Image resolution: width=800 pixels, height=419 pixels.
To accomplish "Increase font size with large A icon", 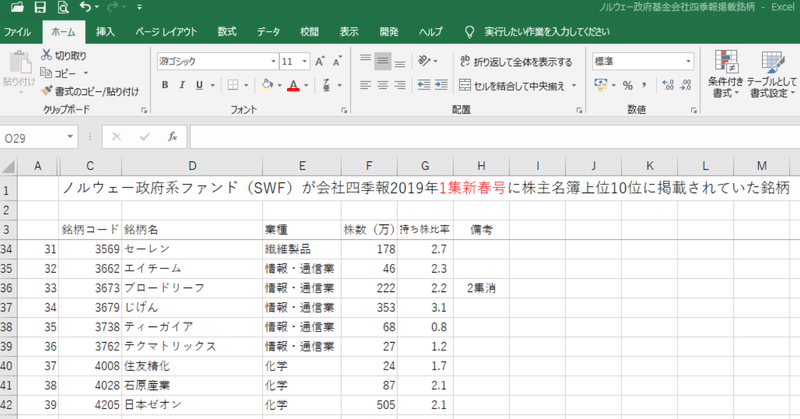I will tap(320, 61).
